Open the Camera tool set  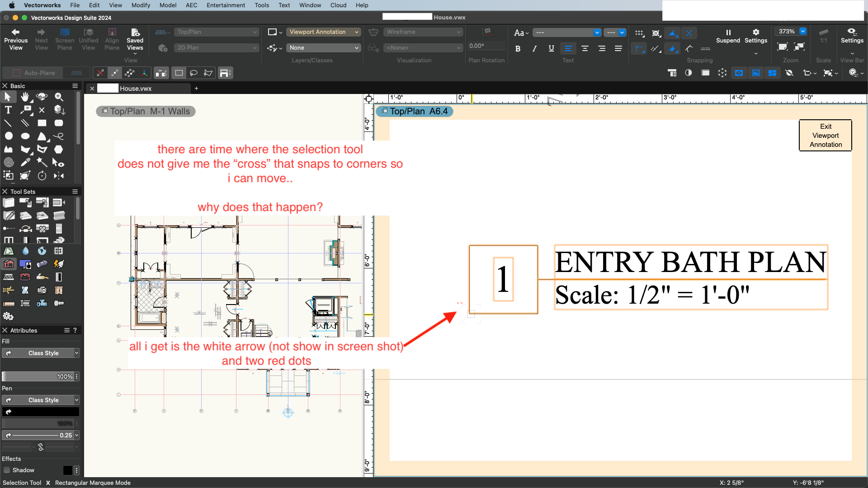(42, 290)
